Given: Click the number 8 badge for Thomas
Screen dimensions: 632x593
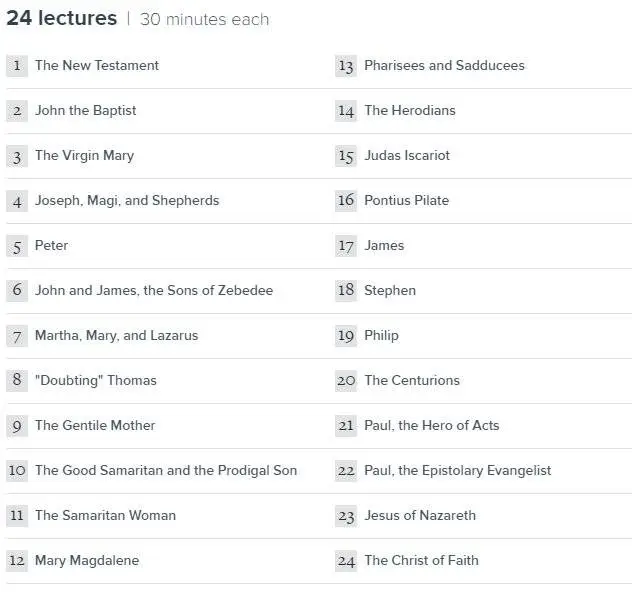Looking at the screenshot, I should click(x=17, y=380).
